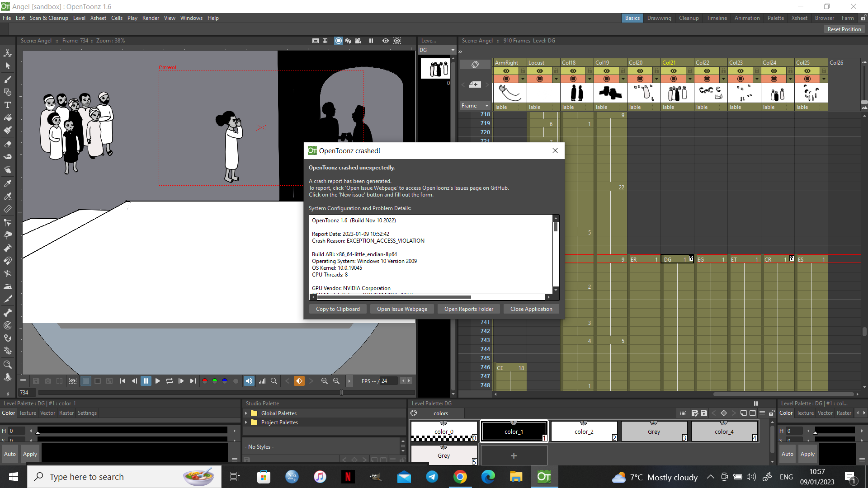The height and width of the screenshot is (488, 868).
Task: Select the Animate tool
Action: (x=8, y=53)
